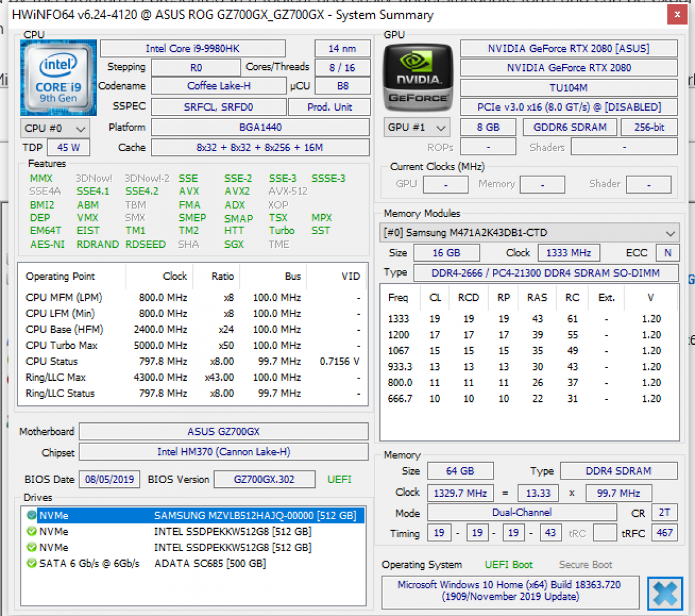Click the NVIDIA GeForce RTX 2080 [ASUS] field
695x616 pixels.
[x=569, y=48]
